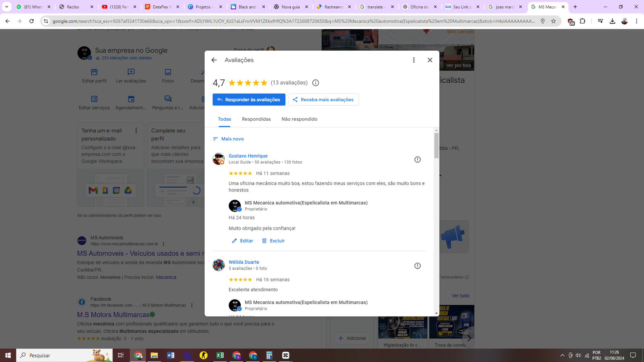Image resolution: width=644 pixels, height=362 pixels.
Task: Close the Avaliações dialog
Action: point(430,60)
